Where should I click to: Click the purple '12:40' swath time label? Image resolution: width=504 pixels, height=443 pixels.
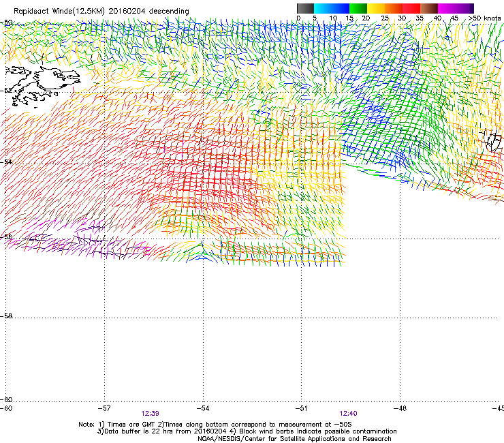[348, 414]
